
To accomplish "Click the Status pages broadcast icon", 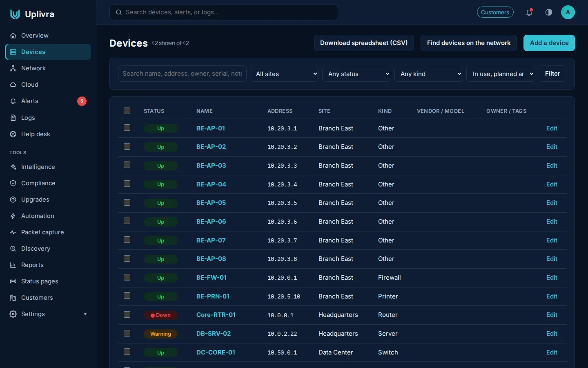I will (x=13, y=281).
